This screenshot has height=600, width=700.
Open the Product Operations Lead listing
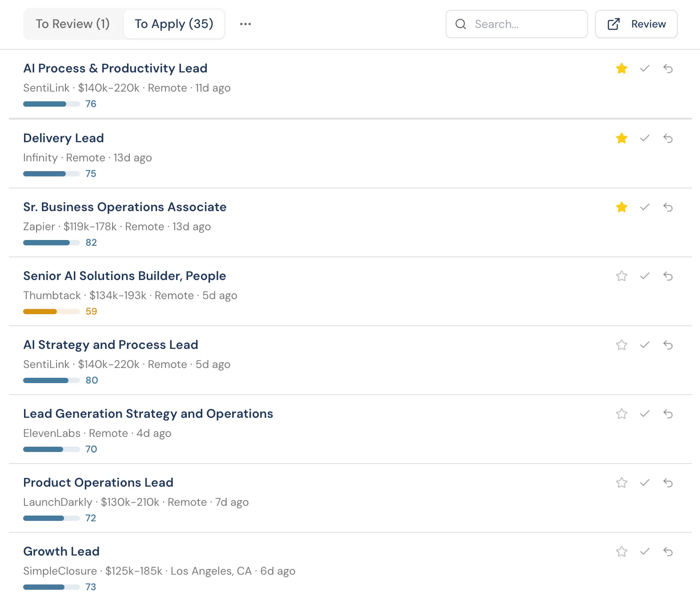point(98,483)
